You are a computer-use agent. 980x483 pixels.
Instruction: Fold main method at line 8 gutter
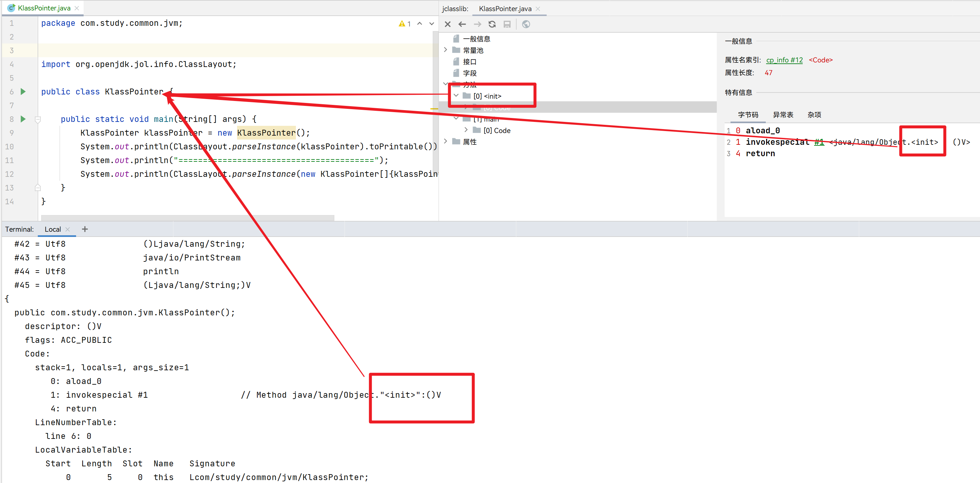pyautogui.click(x=38, y=120)
